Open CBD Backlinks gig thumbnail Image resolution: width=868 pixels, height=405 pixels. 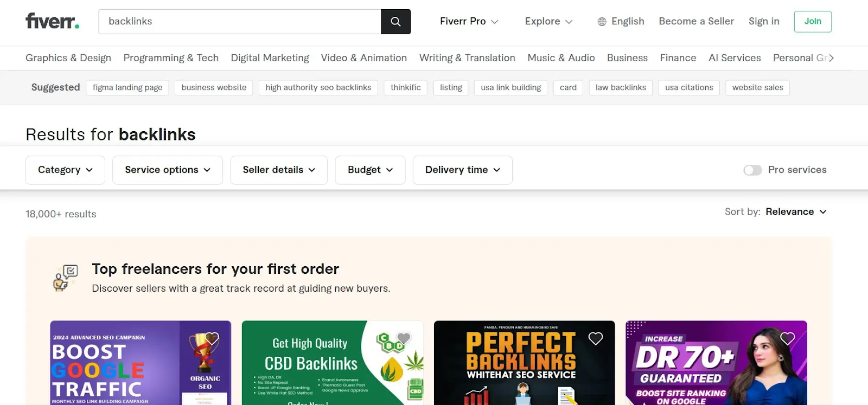(x=333, y=363)
